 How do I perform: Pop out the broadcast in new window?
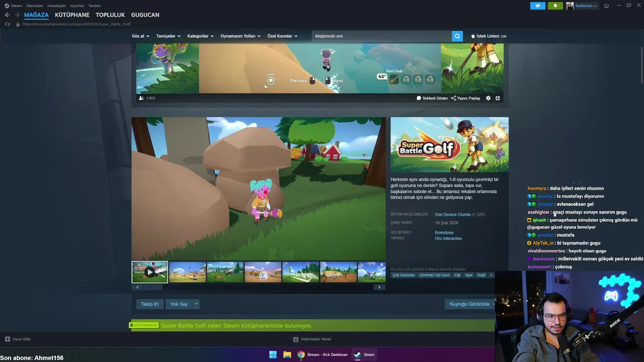[498, 98]
